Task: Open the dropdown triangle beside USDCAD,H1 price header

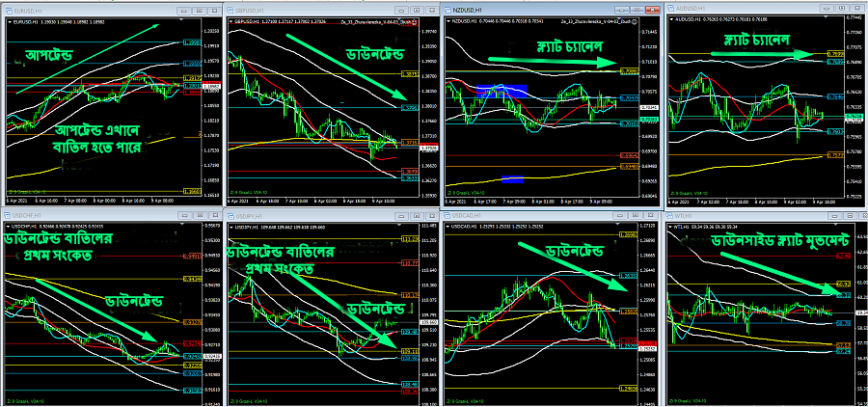Action: (x=448, y=227)
